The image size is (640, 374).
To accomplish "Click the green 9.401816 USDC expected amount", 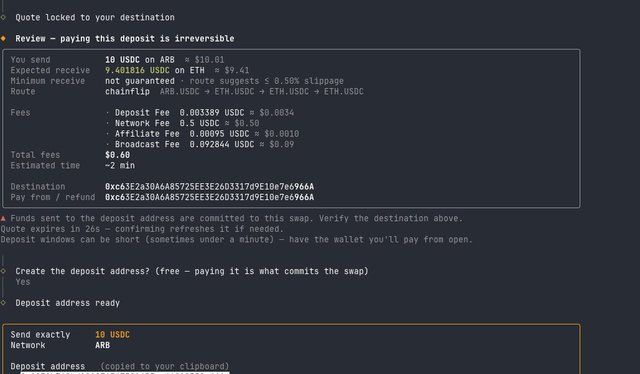I will click(x=137, y=70).
